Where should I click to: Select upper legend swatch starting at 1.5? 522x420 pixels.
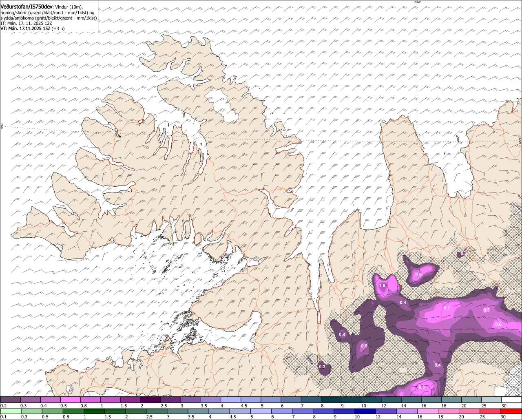pos(130,400)
